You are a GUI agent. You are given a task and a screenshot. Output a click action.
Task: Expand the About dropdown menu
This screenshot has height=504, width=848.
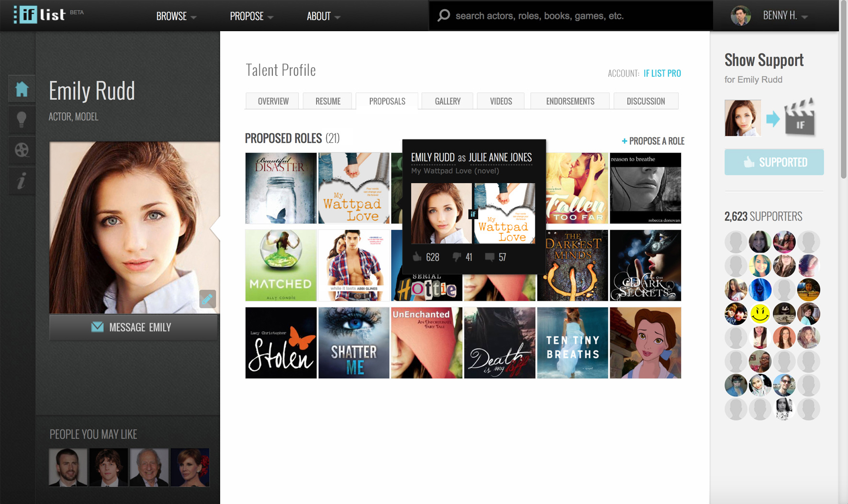(323, 16)
